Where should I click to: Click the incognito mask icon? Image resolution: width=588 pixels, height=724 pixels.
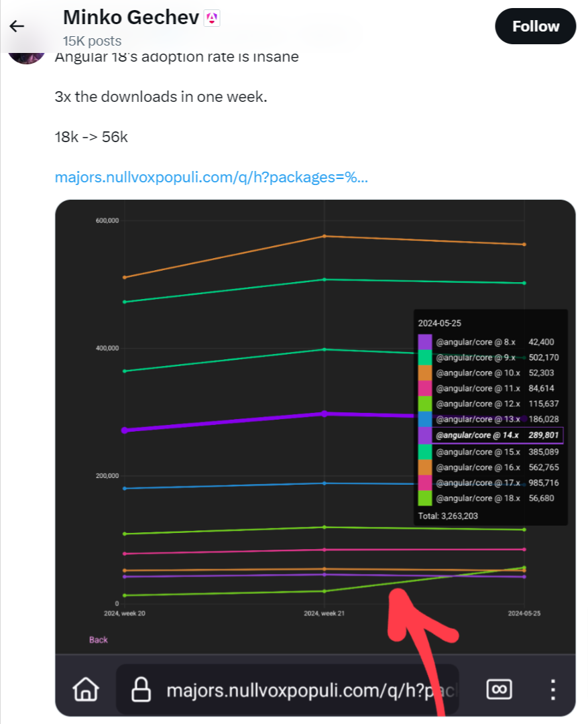(x=498, y=688)
